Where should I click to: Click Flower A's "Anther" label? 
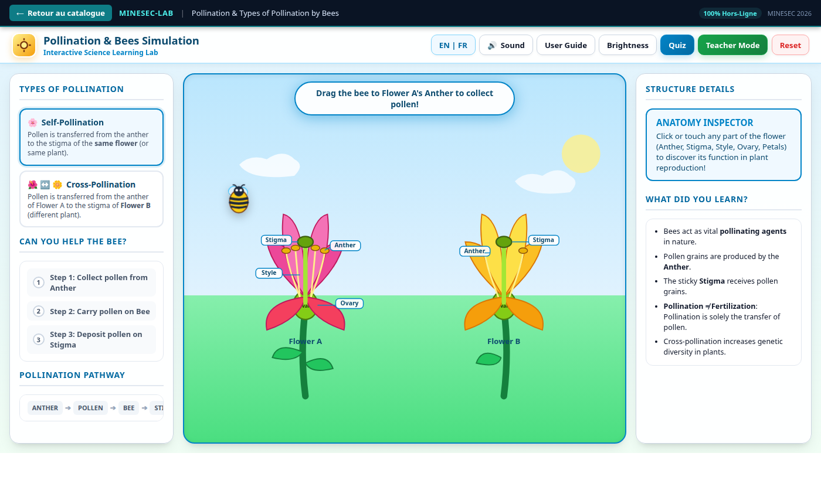coord(345,246)
